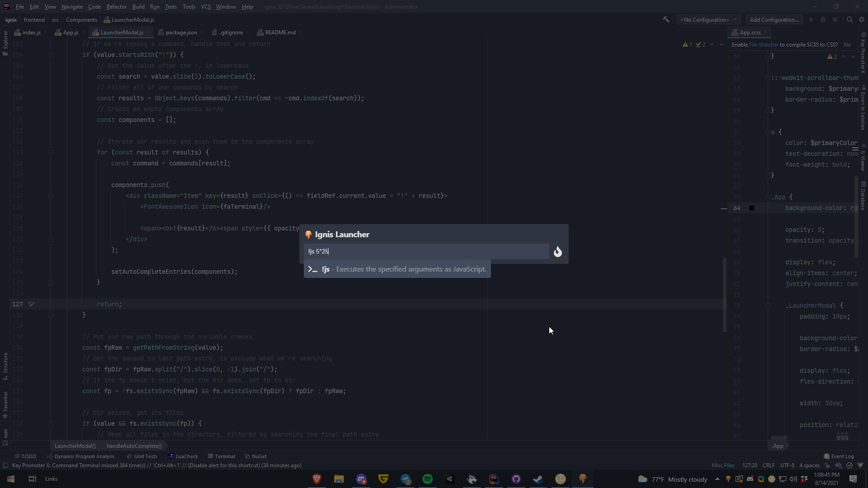
Task: Open the Event Log panel
Action: (839, 456)
